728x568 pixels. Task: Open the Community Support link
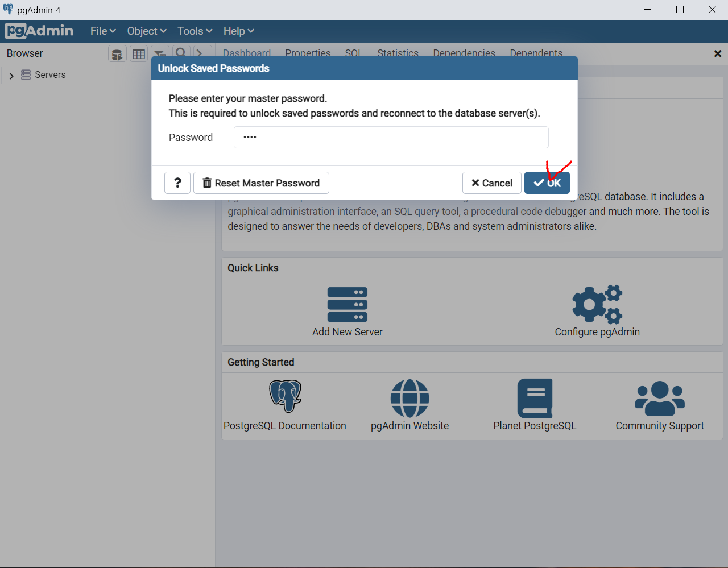tap(660, 426)
